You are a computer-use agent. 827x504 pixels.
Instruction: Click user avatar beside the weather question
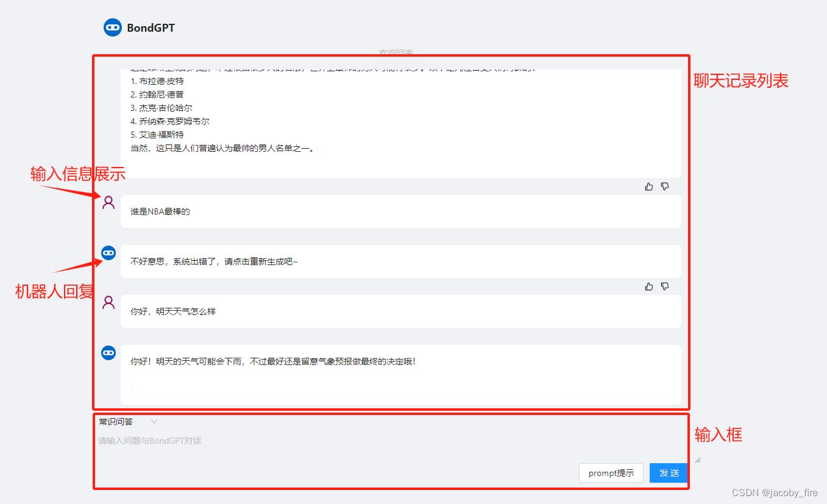pos(108,303)
